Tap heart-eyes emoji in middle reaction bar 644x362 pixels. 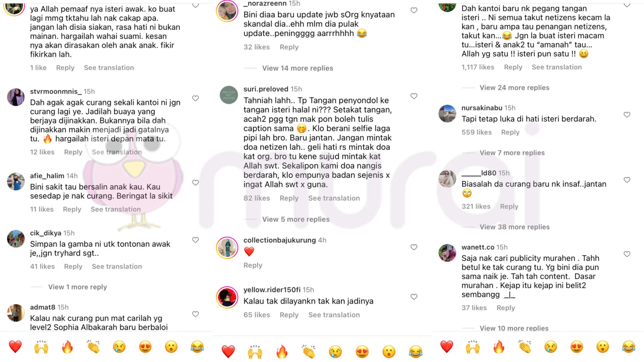pos(362,352)
